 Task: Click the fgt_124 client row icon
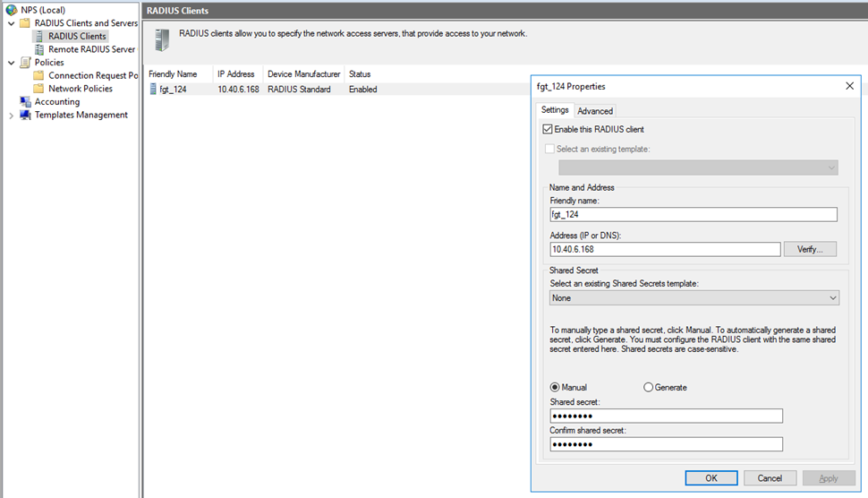(153, 90)
